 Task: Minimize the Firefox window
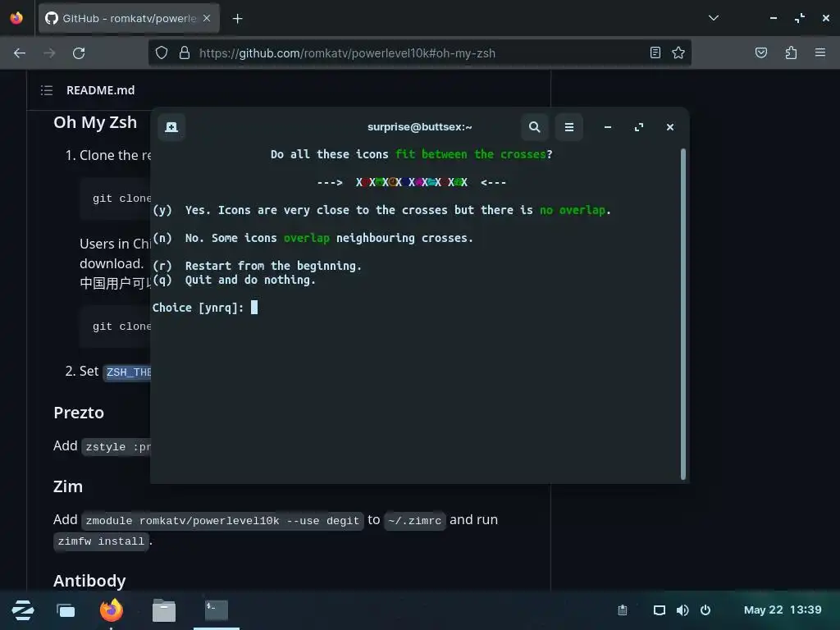(x=774, y=18)
